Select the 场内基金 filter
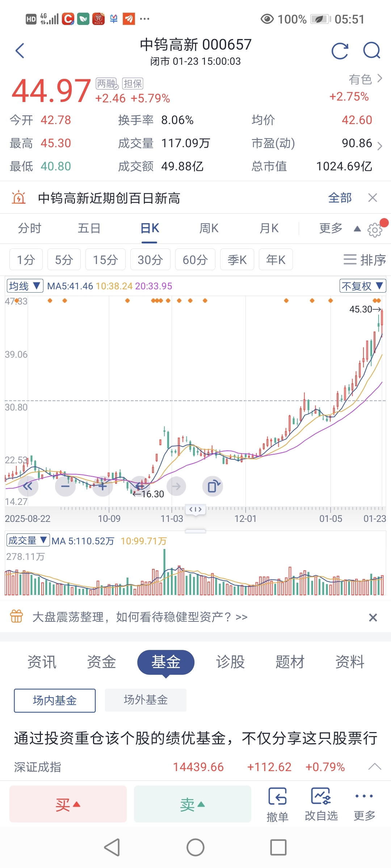 (55, 701)
